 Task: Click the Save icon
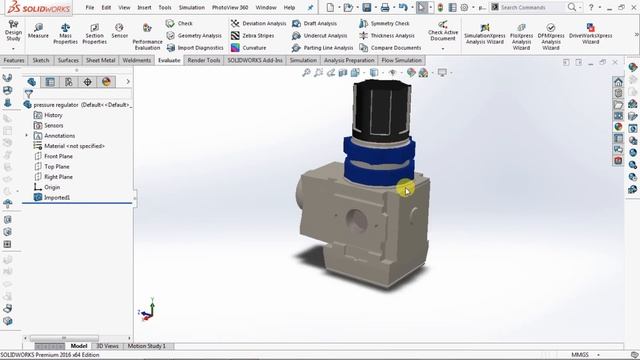(x=367, y=7)
